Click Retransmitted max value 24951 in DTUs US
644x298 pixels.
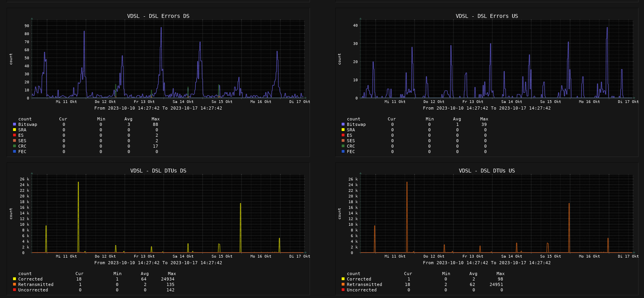(496, 284)
